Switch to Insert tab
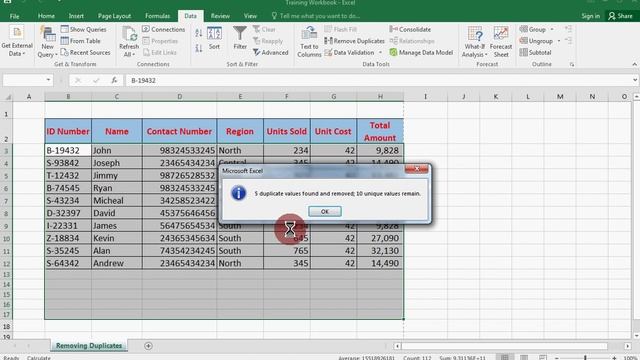Screen dimensions: 640x360 tap(76, 16)
